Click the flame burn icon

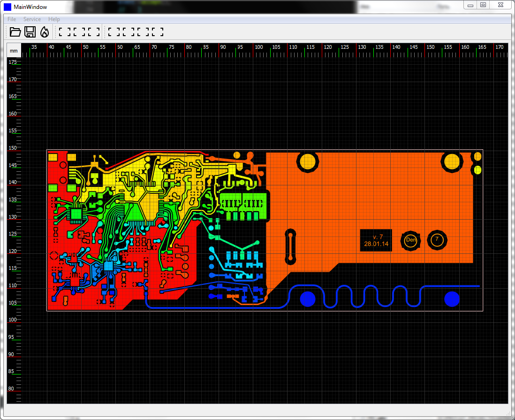pos(45,32)
